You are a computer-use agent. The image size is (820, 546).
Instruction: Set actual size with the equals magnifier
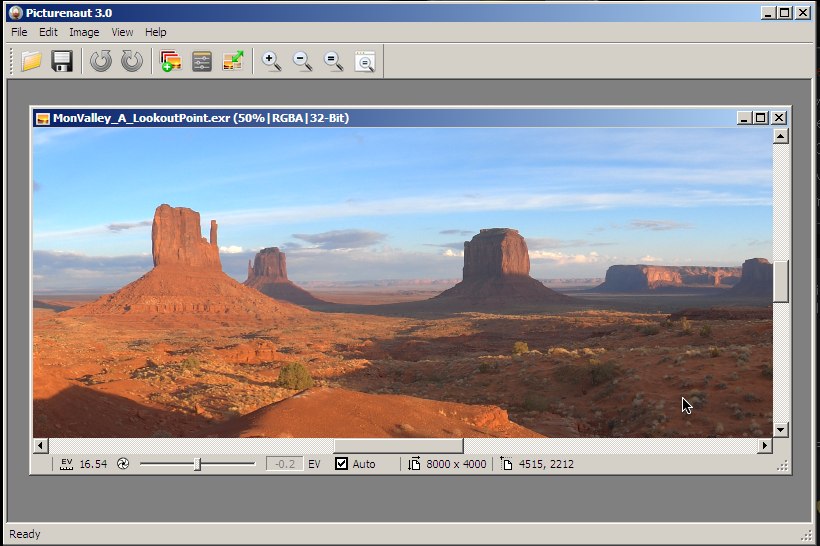click(x=333, y=62)
